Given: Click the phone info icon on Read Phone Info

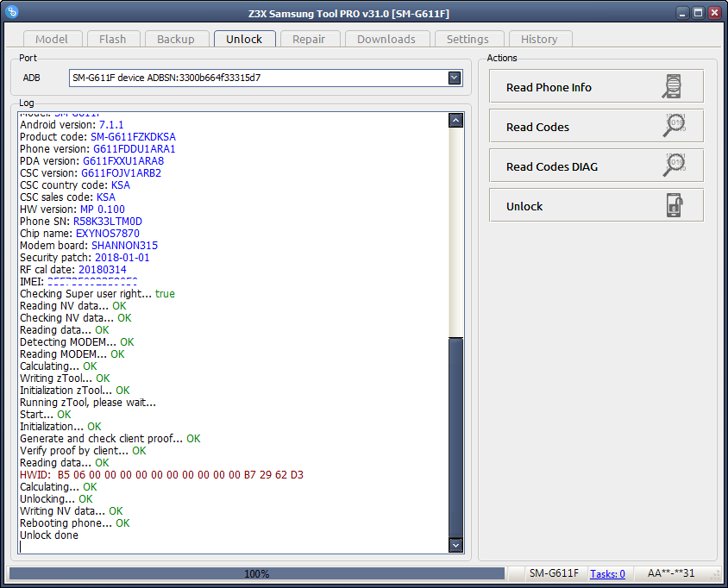Looking at the screenshot, I should (x=673, y=87).
